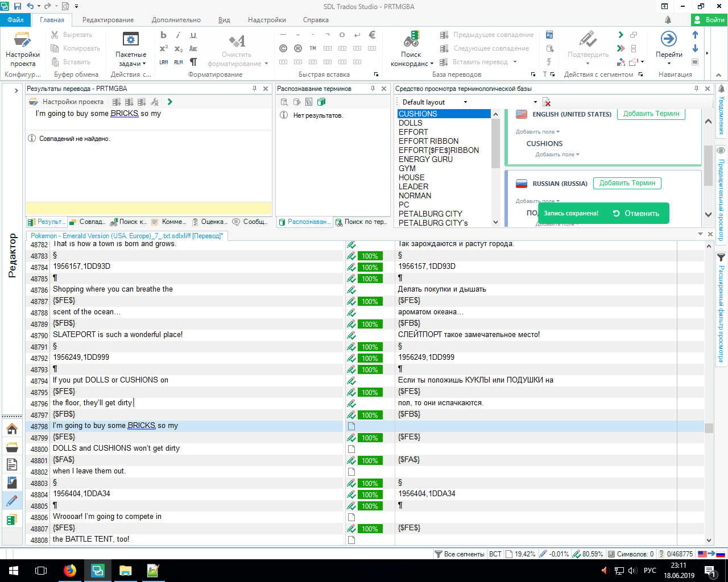Expand Добавить поле beneath the CUSHIONS term

pyautogui.click(x=557, y=155)
